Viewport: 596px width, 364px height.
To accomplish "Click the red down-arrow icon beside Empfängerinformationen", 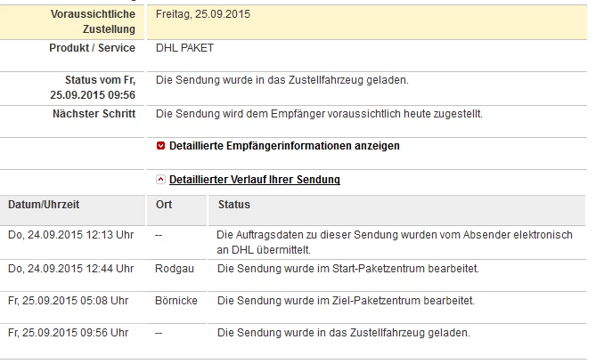I will 160,146.
